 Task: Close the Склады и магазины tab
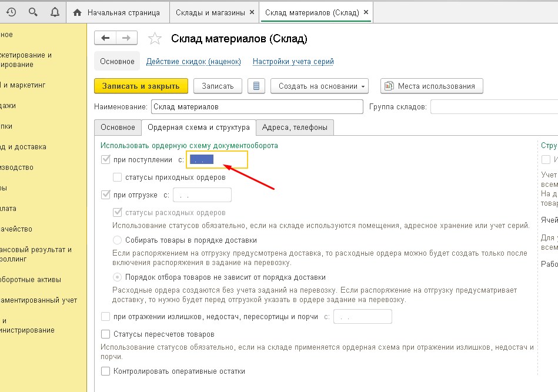252,12
